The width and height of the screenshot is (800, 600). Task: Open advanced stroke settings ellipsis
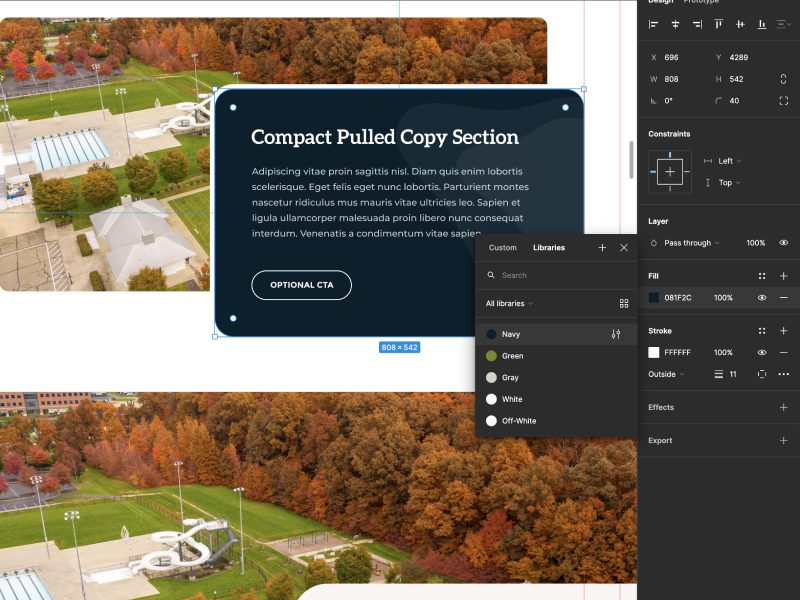[783, 374]
